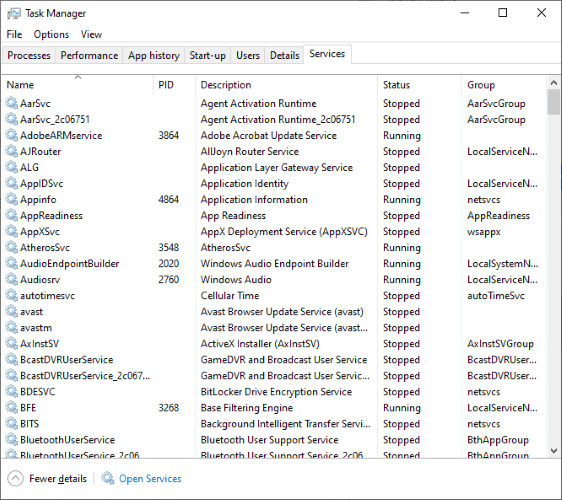Image resolution: width=562 pixels, height=500 pixels.
Task: Click the gear icon for BDESVC
Action: pos(11,391)
